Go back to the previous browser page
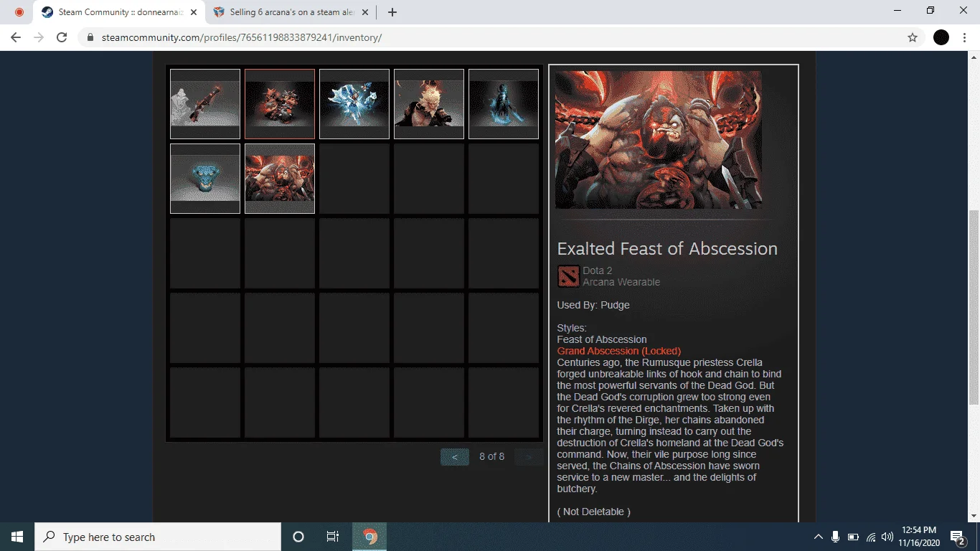The height and width of the screenshot is (551, 980). coord(16,37)
